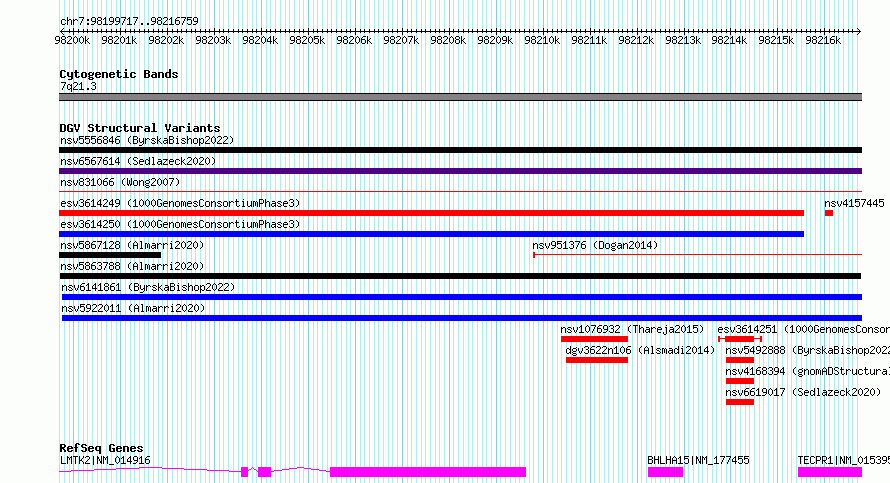Click the black nsv5863788 variant bar
The width and height of the screenshot is (890, 483).
coord(460,276)
